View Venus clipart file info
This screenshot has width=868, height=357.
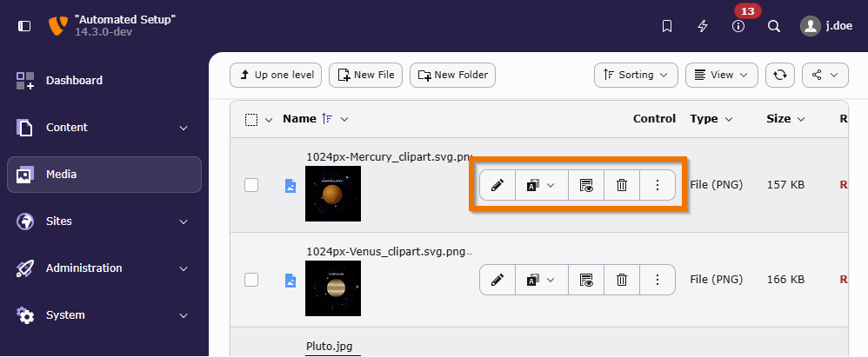586,280
